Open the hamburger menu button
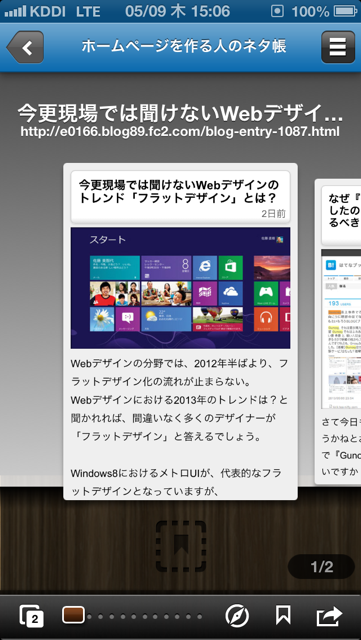 (x=337, y=47)
